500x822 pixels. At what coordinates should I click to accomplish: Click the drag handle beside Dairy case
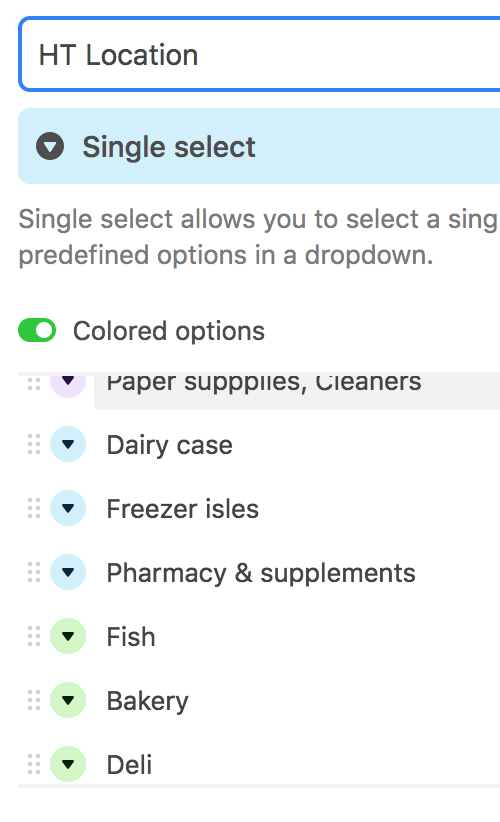pyautogui.click(x=34, y=445)
